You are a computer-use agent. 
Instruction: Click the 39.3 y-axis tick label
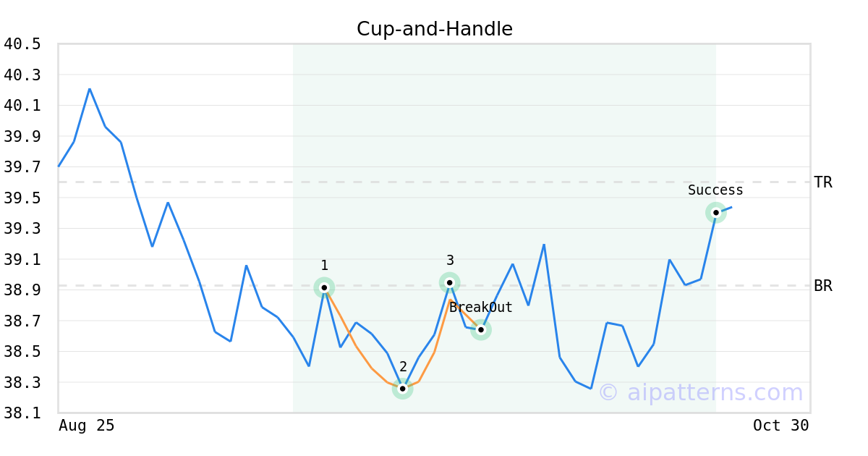coord(22,229)
